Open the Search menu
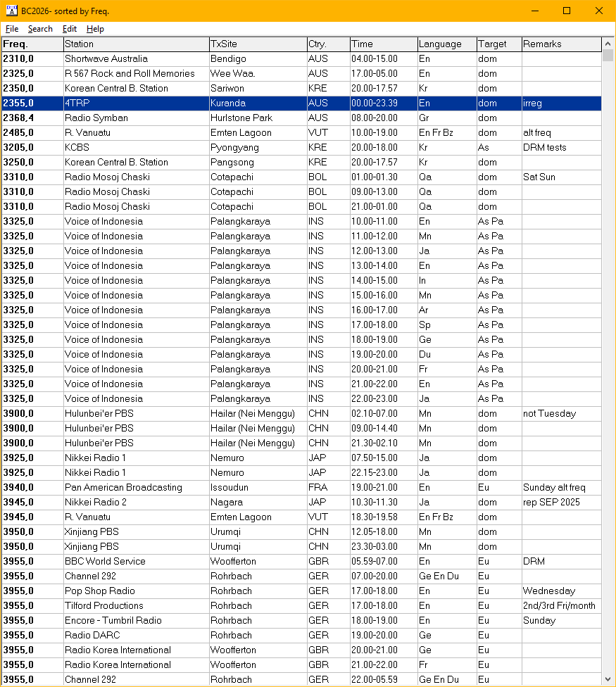 (40, 29)
